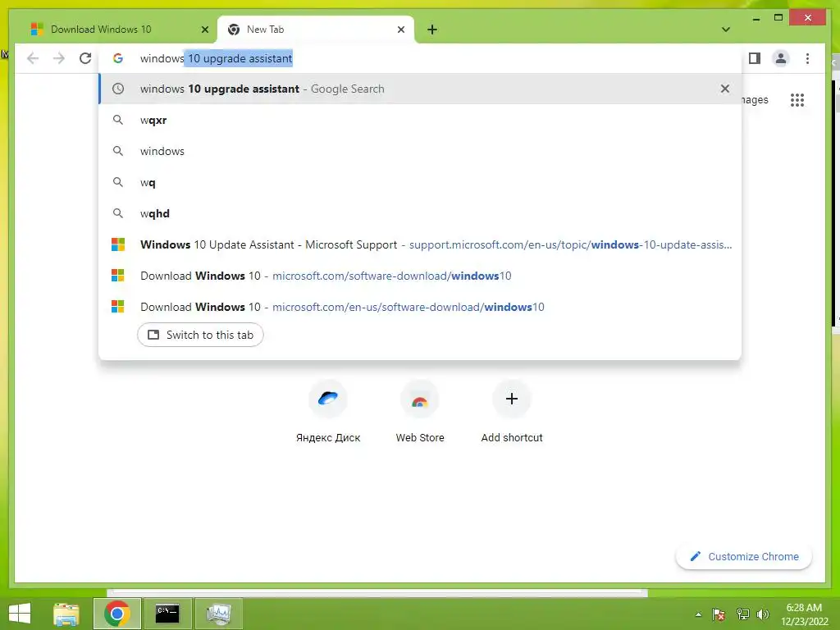Viewport: 840px width, 630px height.
Task: Click the taskbar clock and date
Action: [x=804, y=614]
